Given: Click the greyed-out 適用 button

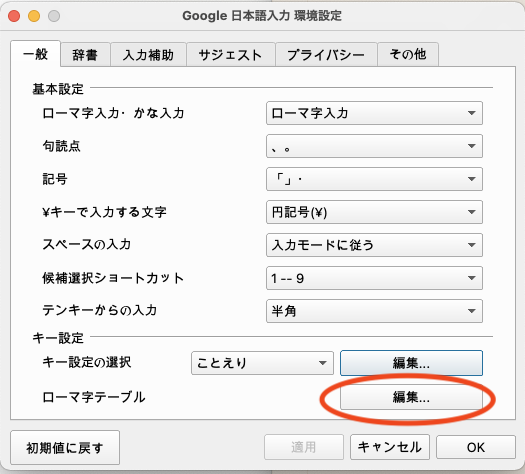Looking at the screenshot, I should click(304, 447).
